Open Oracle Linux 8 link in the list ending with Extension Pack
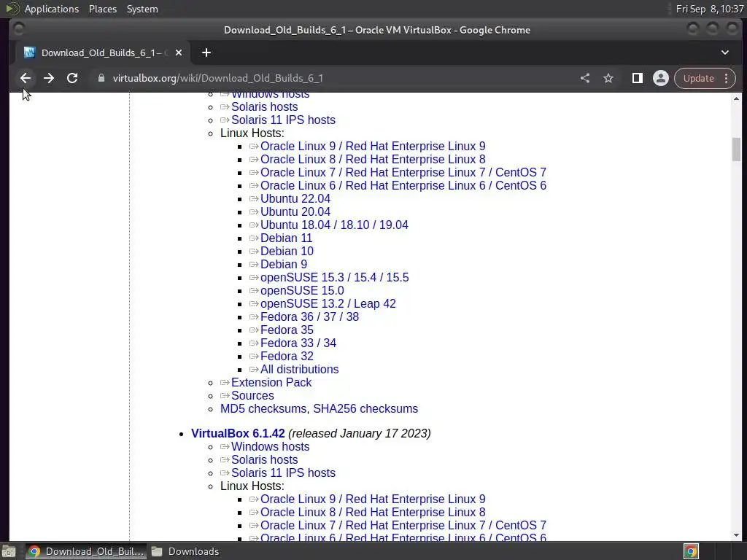This screenshot has width=747, height=560. pyautogui.click(x=373, y=160)
